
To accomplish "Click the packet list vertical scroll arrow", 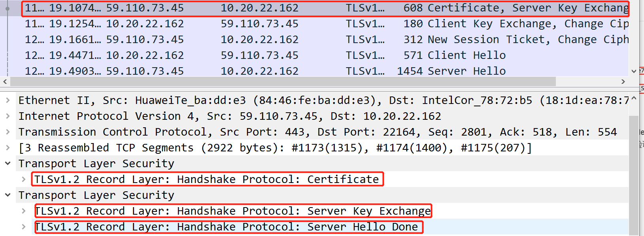I will 634,70.
